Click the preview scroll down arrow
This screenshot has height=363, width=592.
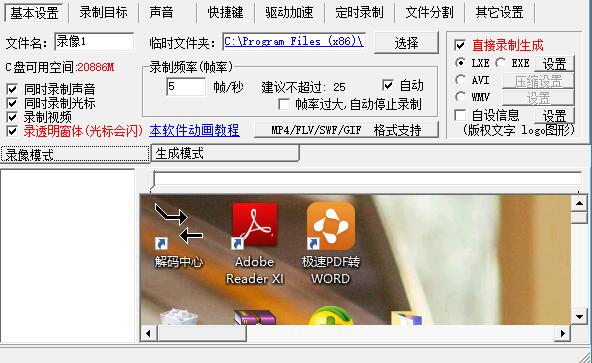(x=579, y=317)
